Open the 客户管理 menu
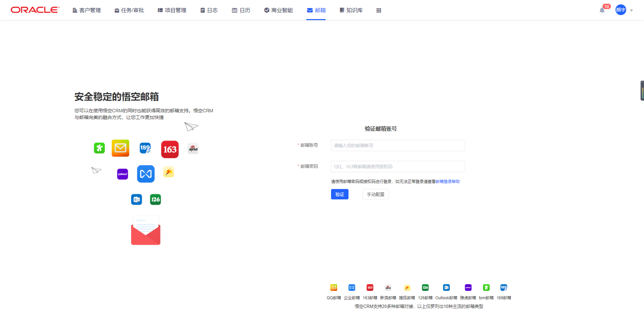 tap(87, 10)
